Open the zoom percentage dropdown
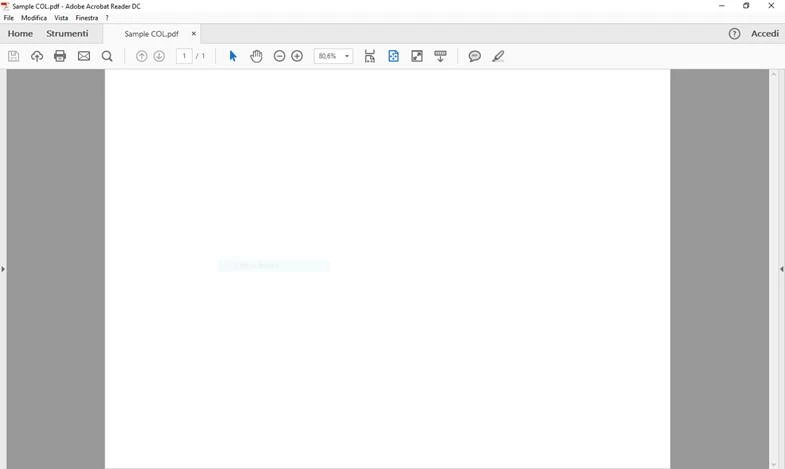The height and width of the screenshot is (469, 785). coord(347,56)
